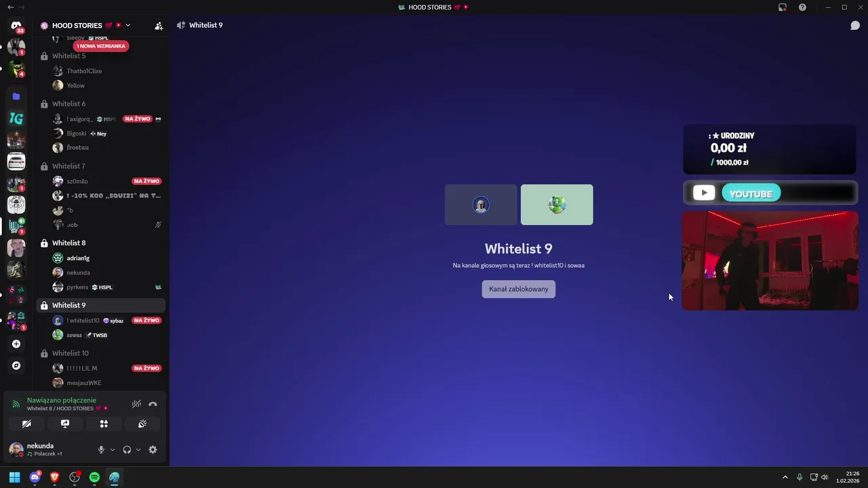Share your screen button in voice panel
Screen dimensions: 868x488
click(x=65, y=424)
